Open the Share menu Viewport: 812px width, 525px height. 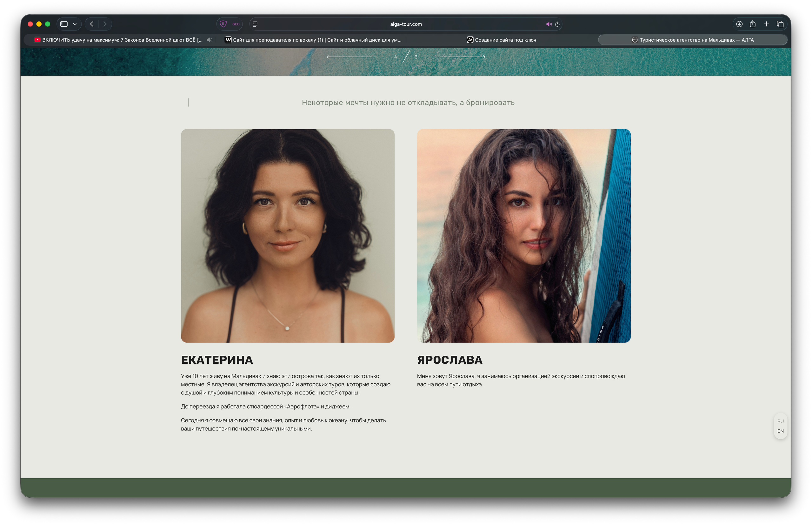tap(753, 24)
